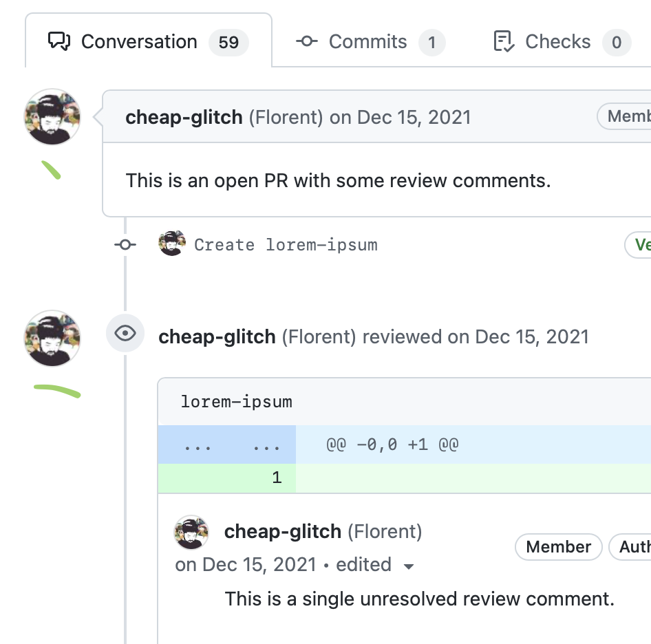Open the Create lorem-ipsum commit
The height and width of the screenshot is (644, 651).
(285, 244)
